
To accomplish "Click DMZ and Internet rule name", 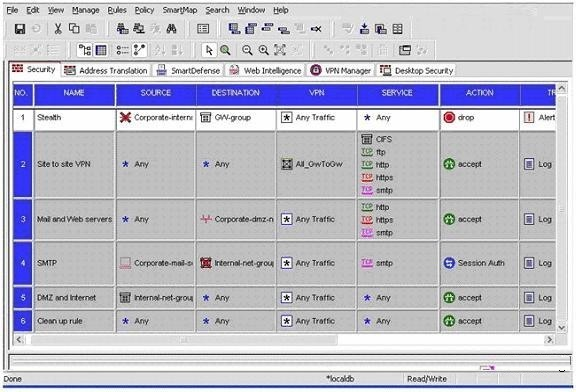I will [x=66, y=298].
